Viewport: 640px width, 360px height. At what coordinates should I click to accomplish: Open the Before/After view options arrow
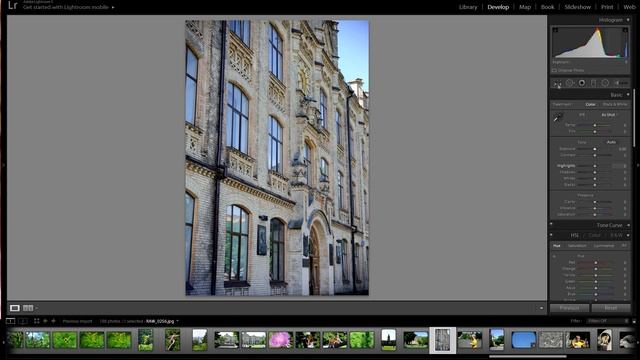pos(37,308)
